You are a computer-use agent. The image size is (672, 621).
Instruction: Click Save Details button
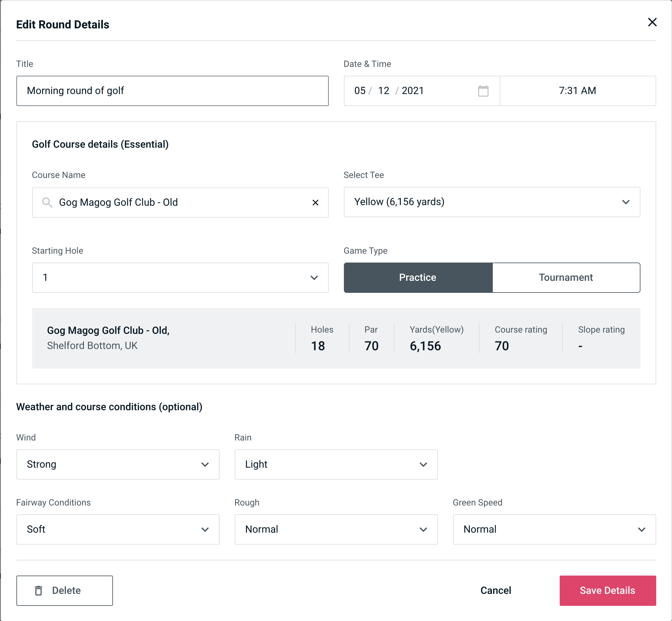[x=607, y=590]
